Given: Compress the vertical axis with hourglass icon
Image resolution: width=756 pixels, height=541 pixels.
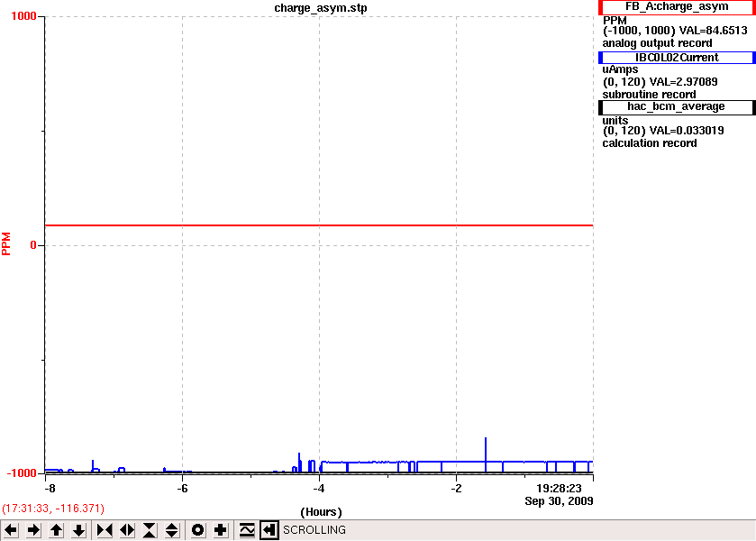Looking at the screenshot, I should coord(150,530).
